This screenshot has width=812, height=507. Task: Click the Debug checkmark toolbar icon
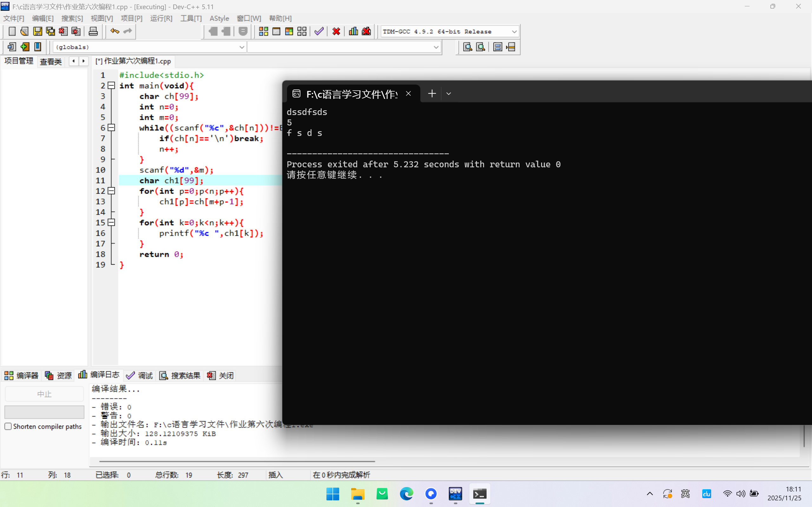319,31
